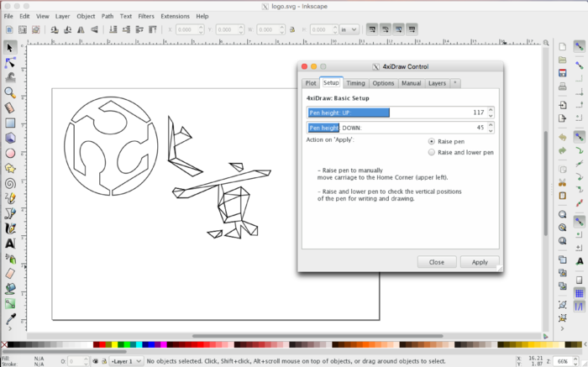Choose the 3D Box tool
The width and height of the screenshot is (588, 367).
click(10, 138)
